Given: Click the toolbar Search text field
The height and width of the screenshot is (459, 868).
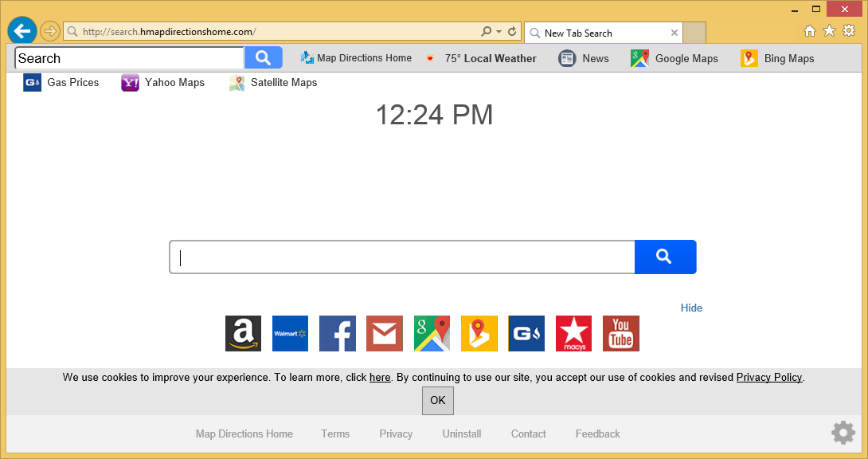Looking at the screenshot, I should pos(129,58).
